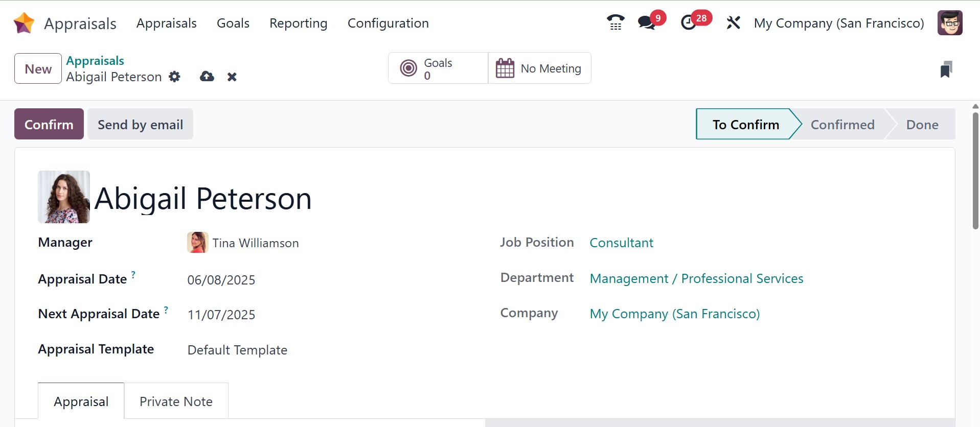Open the debug tools wrench icon
The height and width of the screenshot is (427, 980).
point(733,23)
